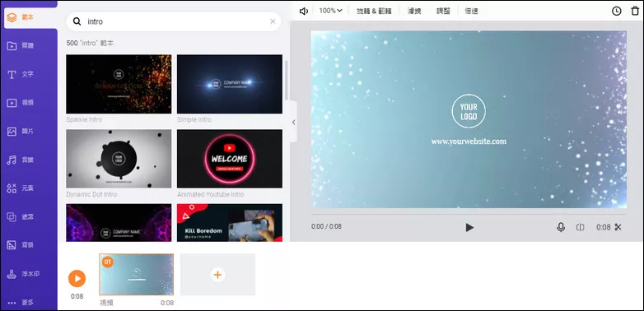The height and width of the screenshot is (311, 644).
Task: Open the filter tool in toolbar
Action: pos(414,11)
